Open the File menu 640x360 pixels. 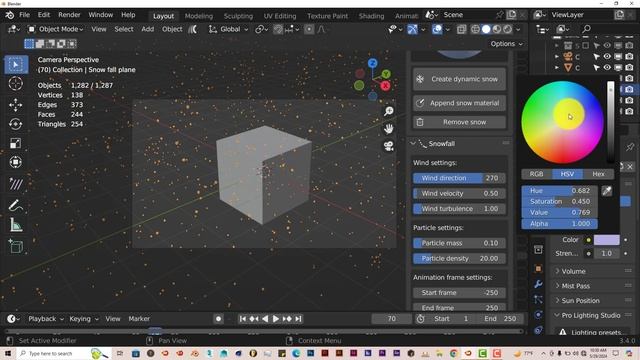(24, 15)
